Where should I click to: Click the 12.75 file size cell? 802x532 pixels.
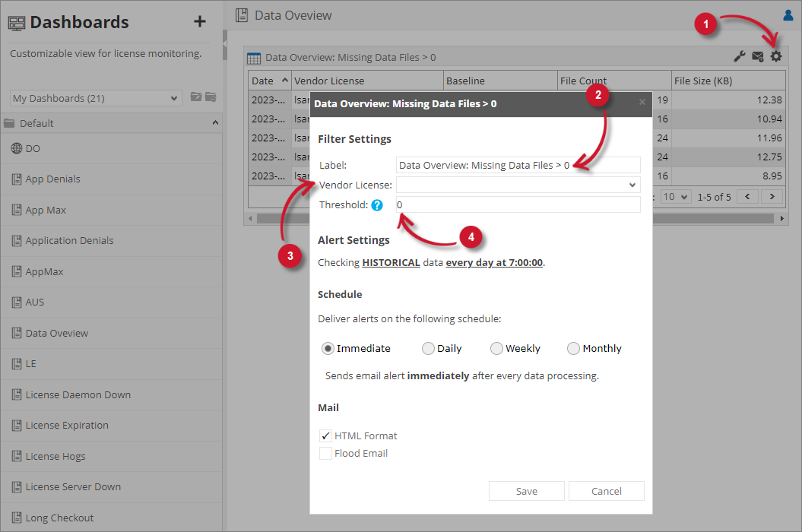point(728,157)
